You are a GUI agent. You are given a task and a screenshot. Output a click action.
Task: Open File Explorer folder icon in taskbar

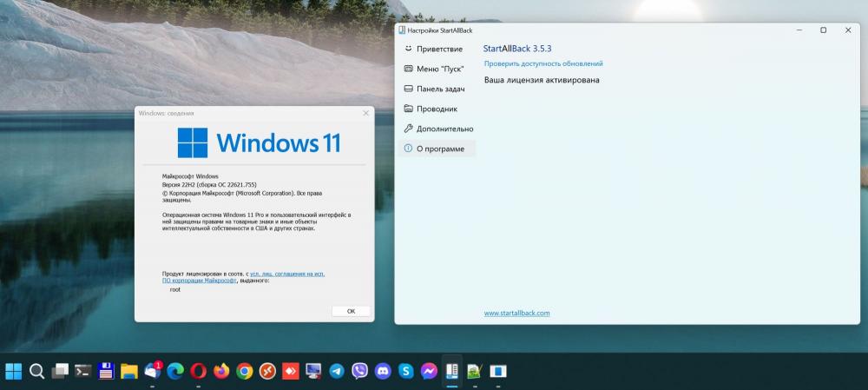(x=129, y=371)
